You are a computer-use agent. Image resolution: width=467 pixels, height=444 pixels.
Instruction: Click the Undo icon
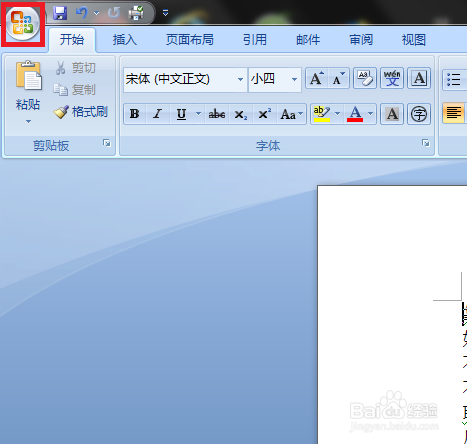pos(82,13)
